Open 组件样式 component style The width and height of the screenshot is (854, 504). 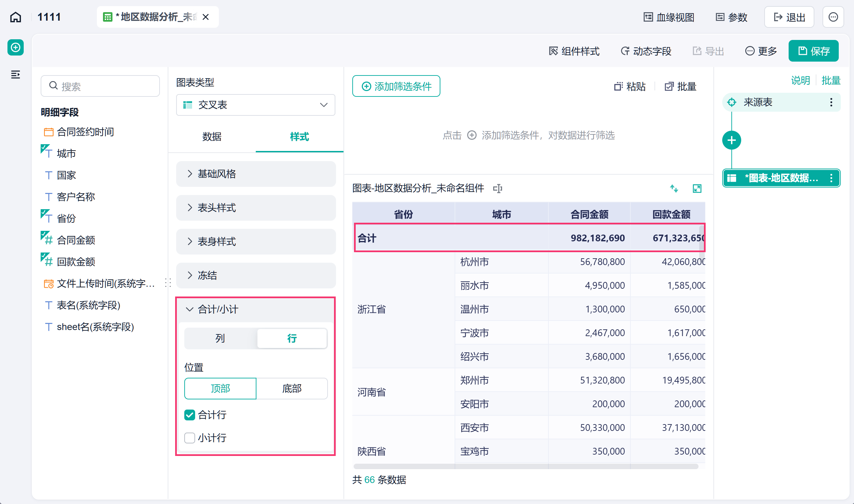(x=574, y=51)
